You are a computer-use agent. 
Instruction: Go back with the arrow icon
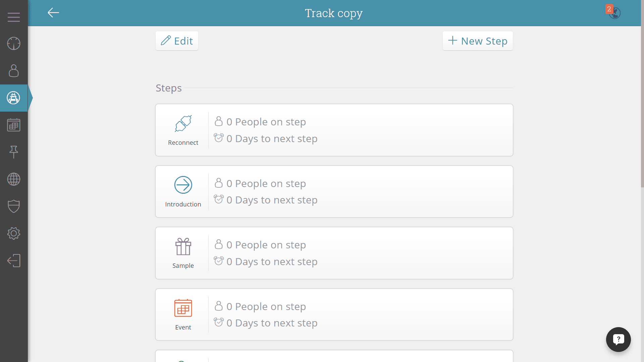pyautogui.click(x=53, y=13)
